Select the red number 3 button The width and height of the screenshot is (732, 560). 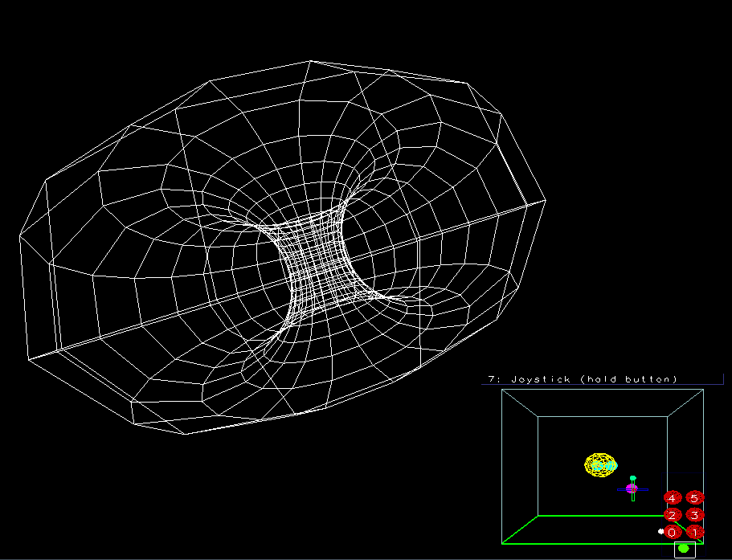pos(694,515)
